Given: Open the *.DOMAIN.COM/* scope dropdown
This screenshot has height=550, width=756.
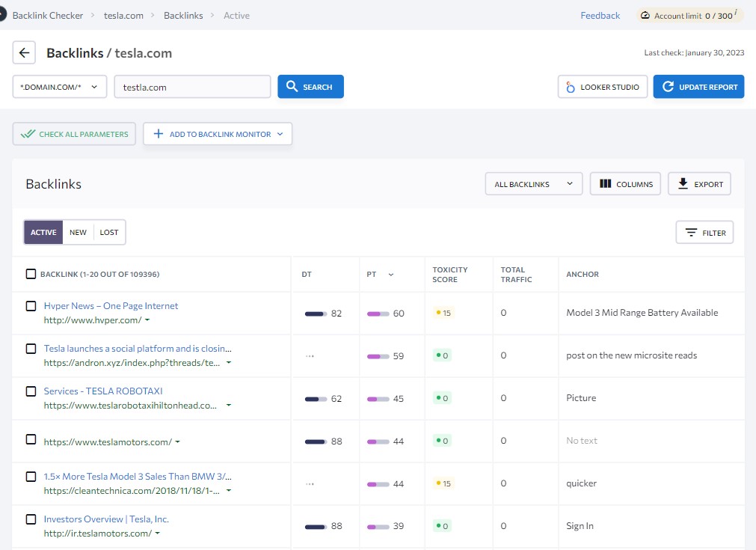Looking at the screenshot, I should [60, 87].
